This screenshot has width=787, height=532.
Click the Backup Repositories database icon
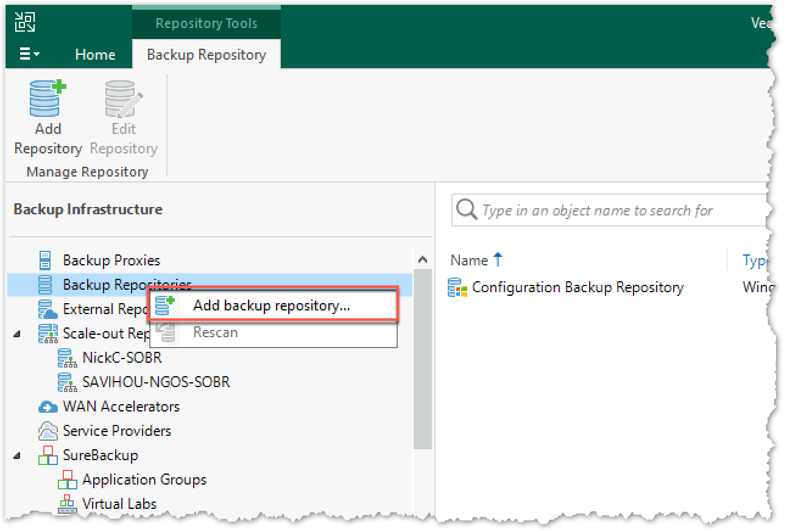[x=45, y=284]
